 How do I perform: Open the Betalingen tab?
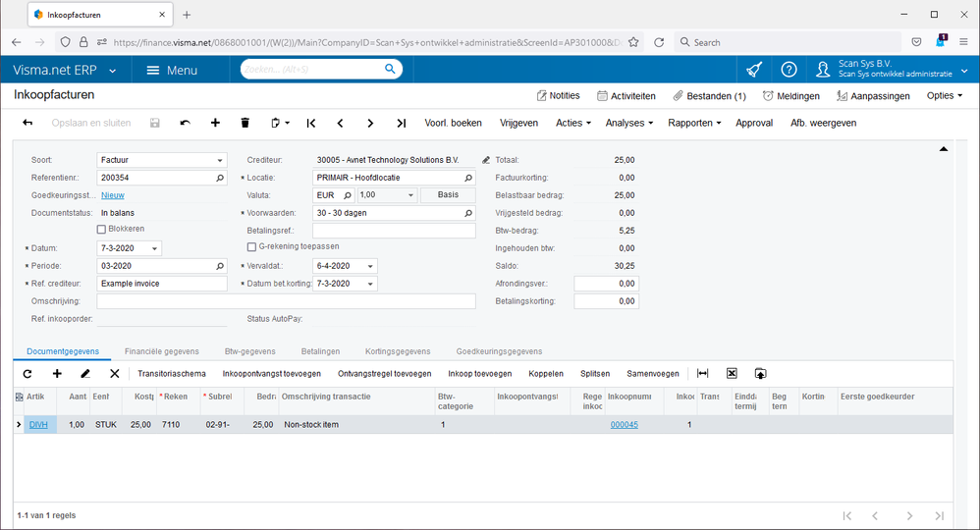pos(321,351)
